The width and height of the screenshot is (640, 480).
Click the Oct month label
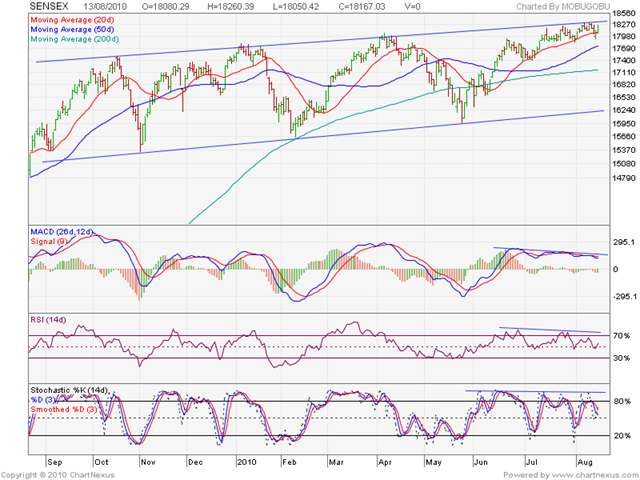coord(101,462)
